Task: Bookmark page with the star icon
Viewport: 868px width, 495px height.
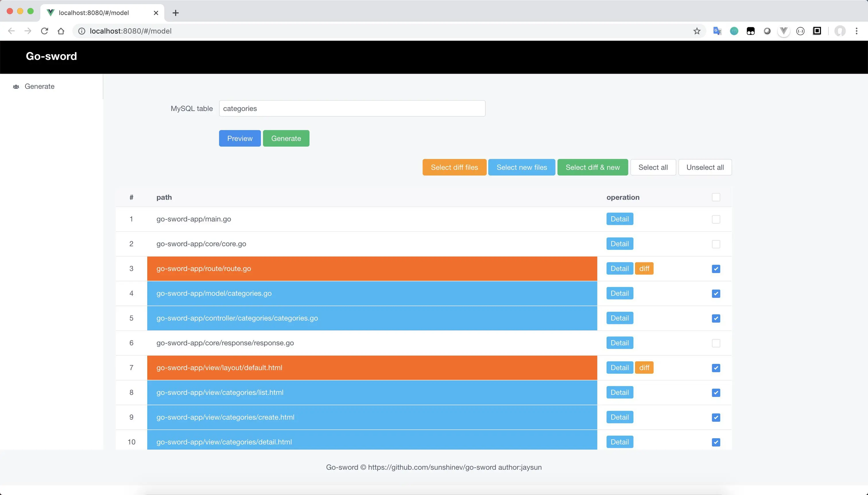Action: point(697,31)
